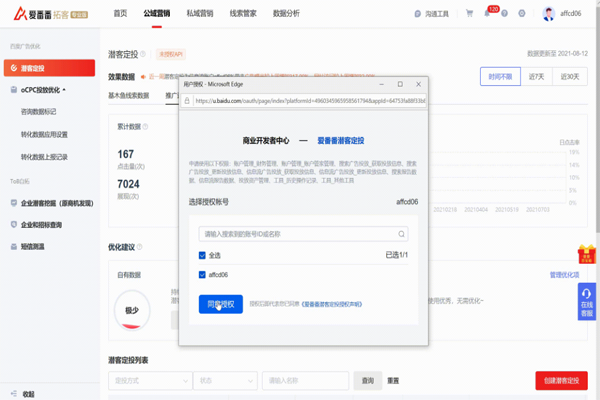Open the 定投方式 dropdown
Image resolution: width=600 pixels, height=400 pixels.
(150, 380)
